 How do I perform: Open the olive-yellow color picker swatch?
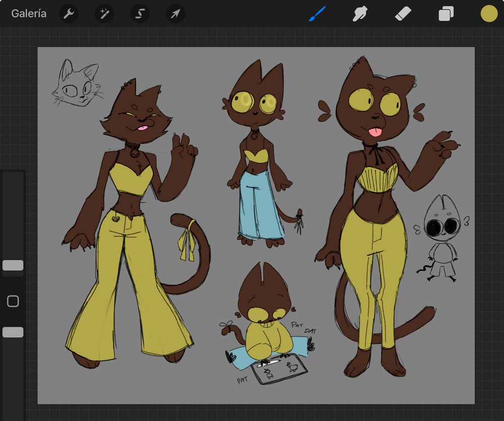489,14
